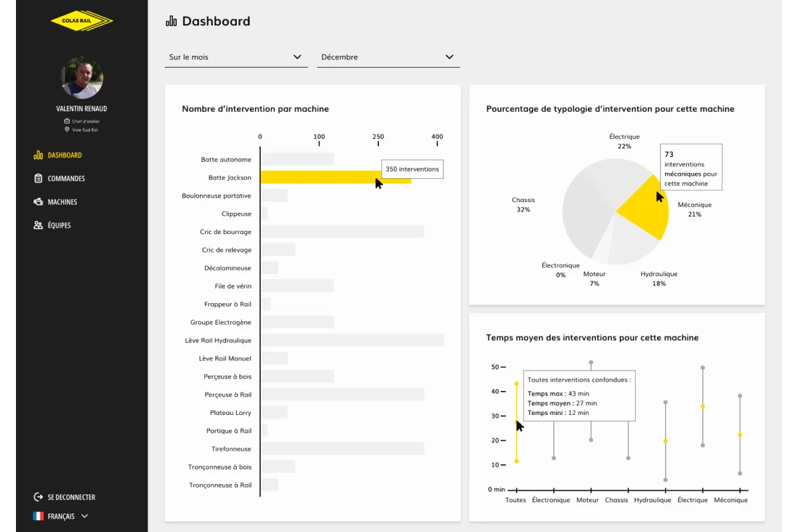
Task: Open Commandes via its clipboard icon
Action: click(38, 178)
